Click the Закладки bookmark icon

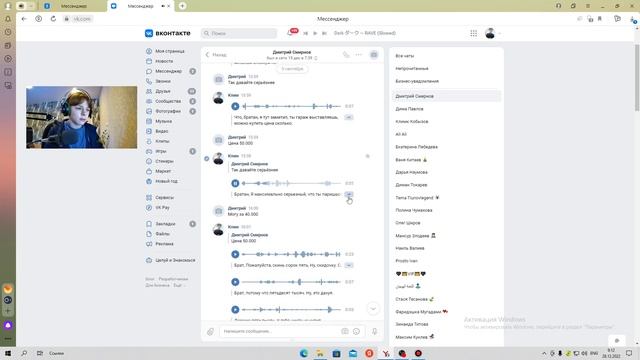(149, 224)
